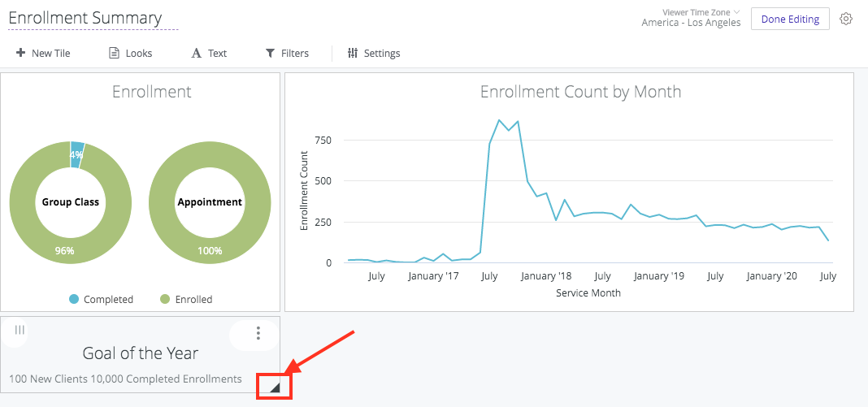Select the America - Los Angeles time zone
The image size is (868, 407).
[x=691, y=23]
